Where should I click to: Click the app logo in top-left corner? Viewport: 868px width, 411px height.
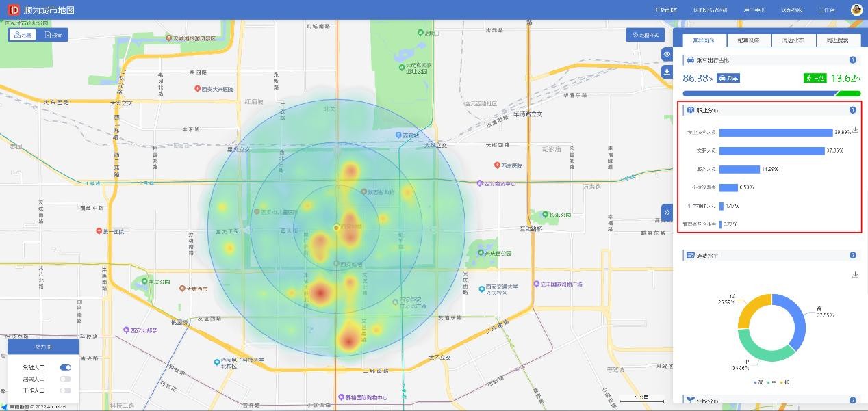coord(14,10)
